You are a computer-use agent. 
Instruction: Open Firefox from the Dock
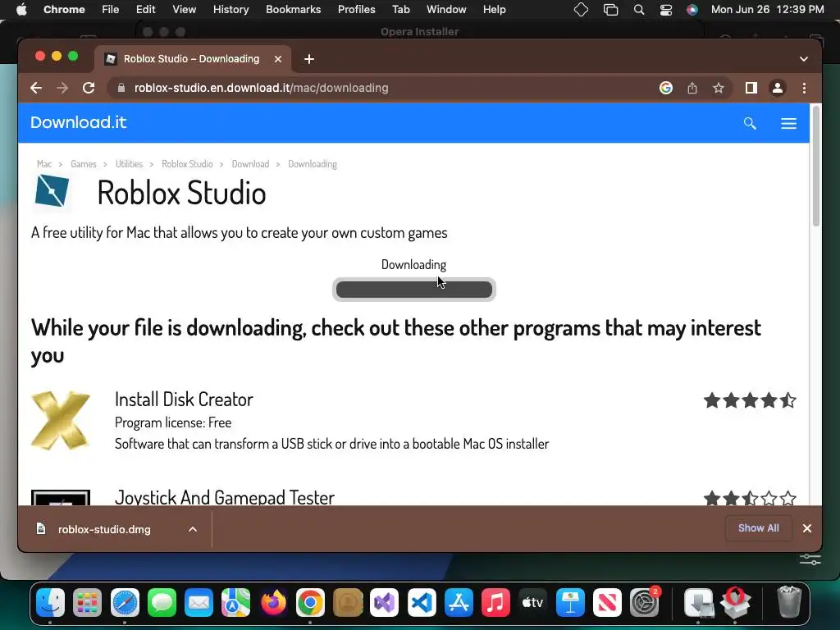[x=273, y=603]
